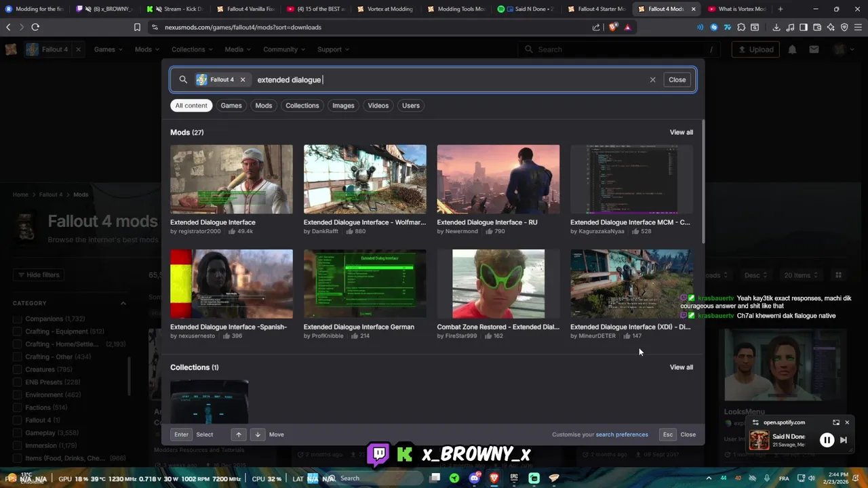Open the browser hamburger main menu
Viewport: 868px width, 488px height.
(x=859, y=27)
